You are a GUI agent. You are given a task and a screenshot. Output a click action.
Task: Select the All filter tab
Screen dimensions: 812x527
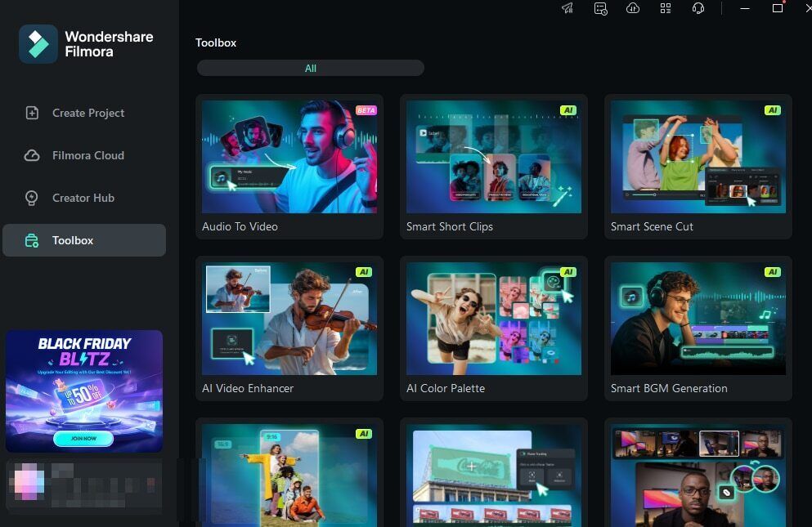[x=311, y=69]
